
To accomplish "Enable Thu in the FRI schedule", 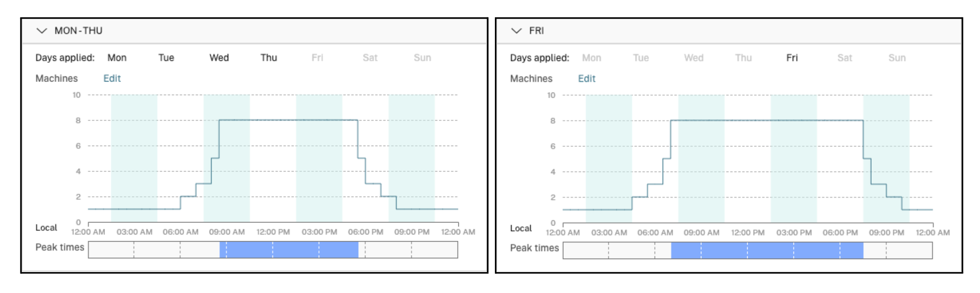I will click(x=743, y=58).
